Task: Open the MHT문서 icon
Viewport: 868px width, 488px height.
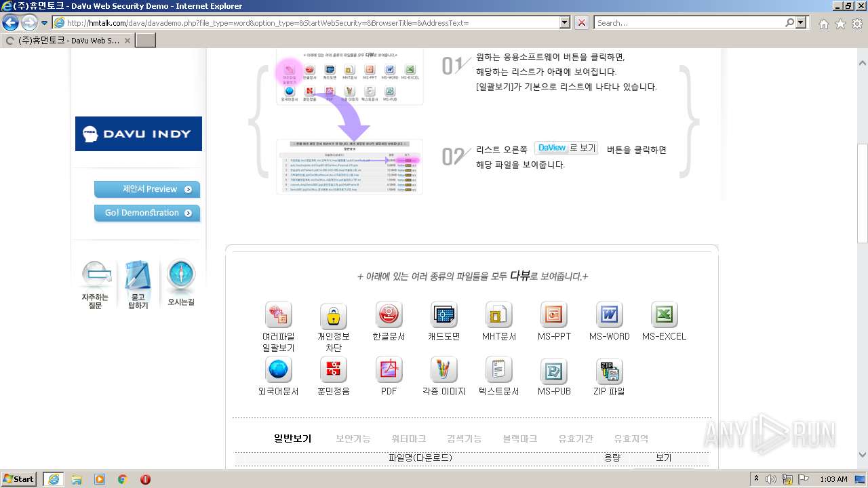Action: coord(499,315)
